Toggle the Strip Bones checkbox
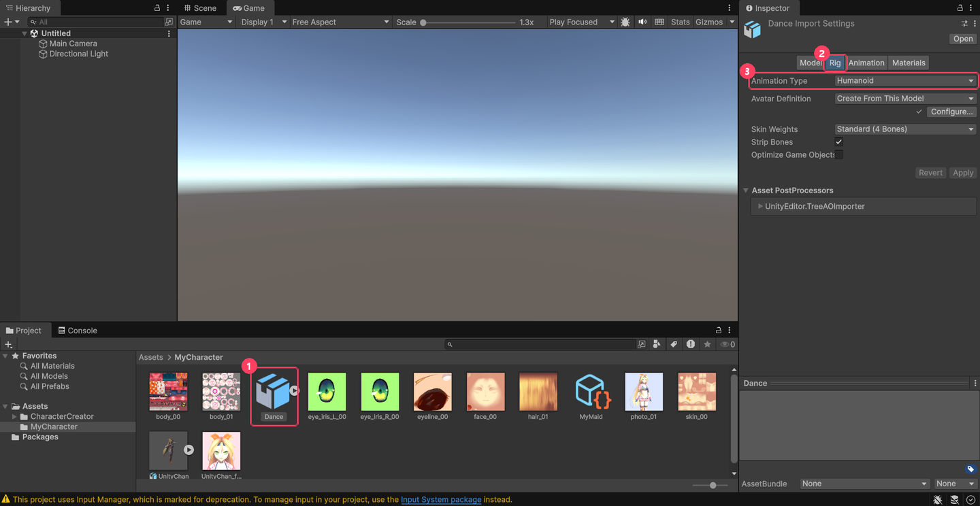Image resolution: width=980 pixels, height=506 pixels. (x=839, y=142)
